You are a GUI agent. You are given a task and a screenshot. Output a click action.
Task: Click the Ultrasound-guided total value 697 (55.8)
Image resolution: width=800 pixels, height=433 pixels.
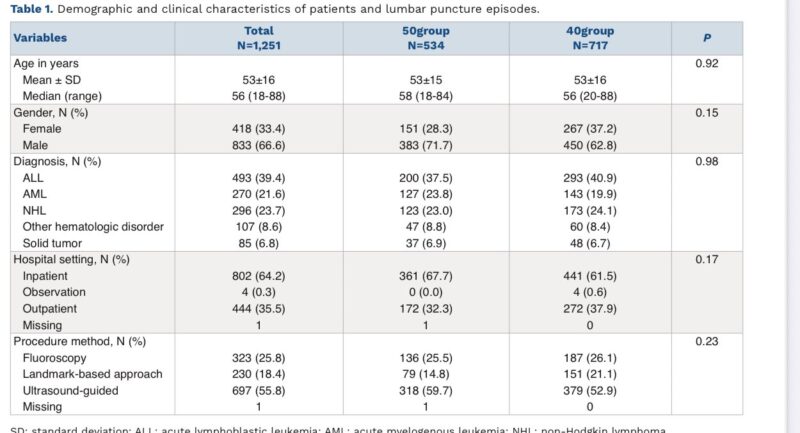click(259, 391)
